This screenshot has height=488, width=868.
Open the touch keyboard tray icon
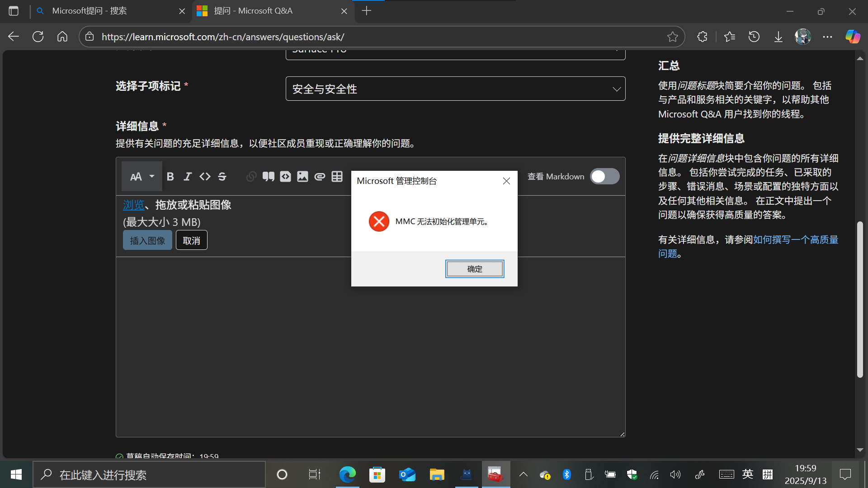click(726, 474)
